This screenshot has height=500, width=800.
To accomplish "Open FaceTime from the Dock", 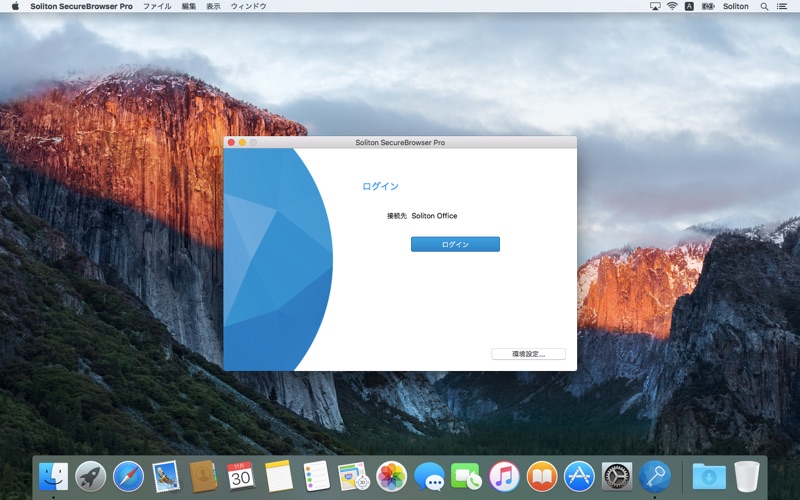I will pos(466,477).
